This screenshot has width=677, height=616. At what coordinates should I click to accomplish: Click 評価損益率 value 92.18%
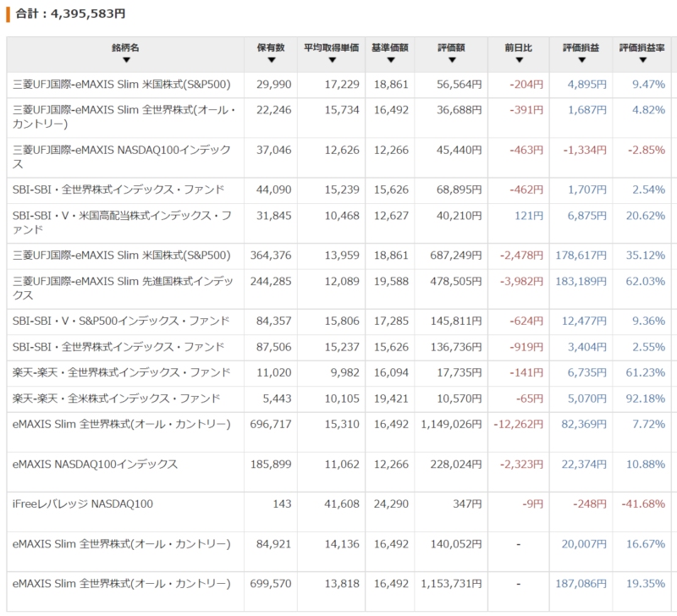646,399
